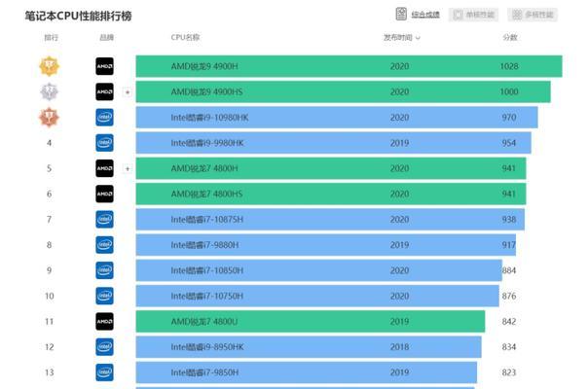The height and width of the screenshot is (389, 588).
Task: Click the AMD logo beside AMD锐龙7 4800HS
Action: pyautogui.click(x=104, y=194)
